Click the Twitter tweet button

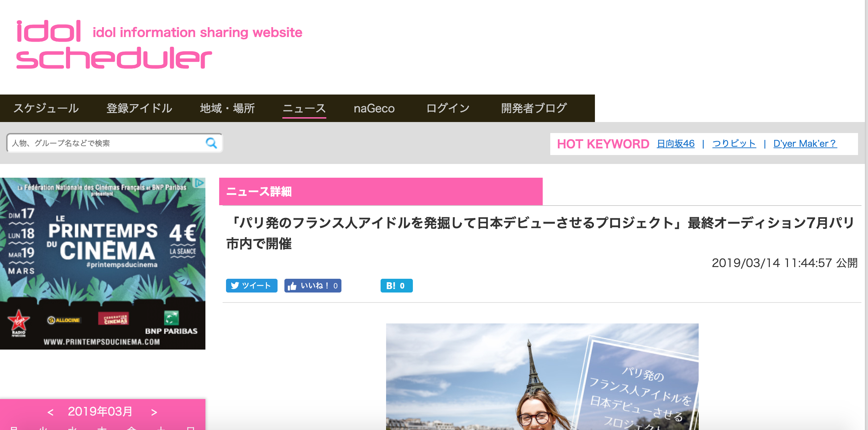(x=251, y=286)
